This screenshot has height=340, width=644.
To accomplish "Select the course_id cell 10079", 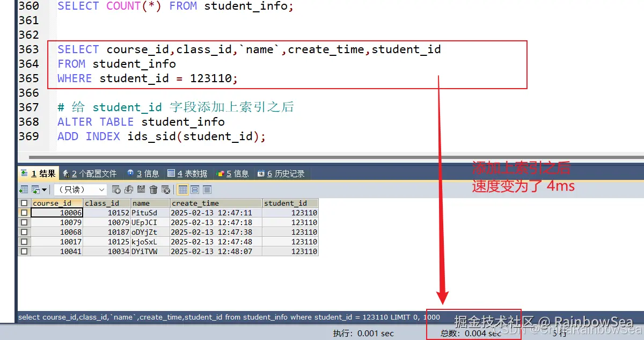I will tap(57, 222).
